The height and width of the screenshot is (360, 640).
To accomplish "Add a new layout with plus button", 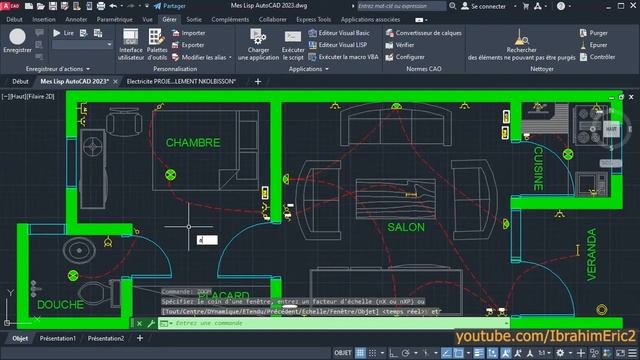I will tap(140, 338).
